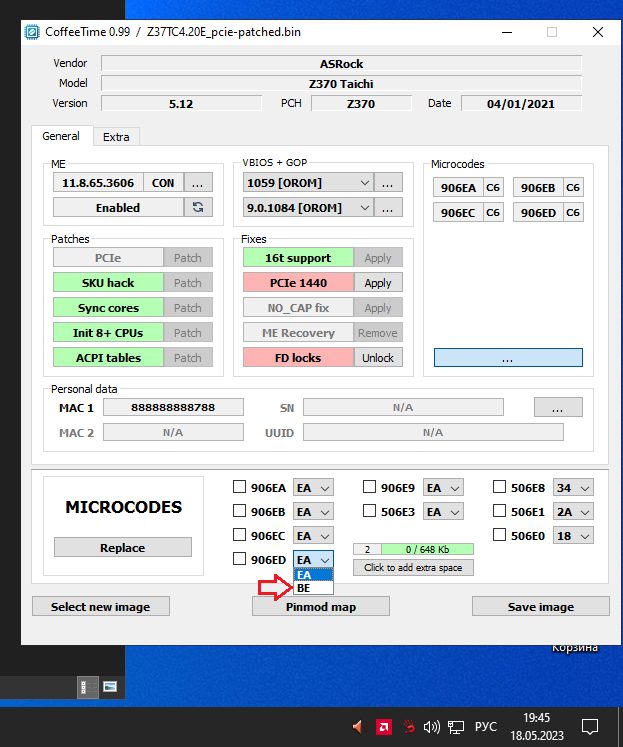Click the 906EC C6 microcode entry
Screen dimensions: 623x747
coord(468,212)
